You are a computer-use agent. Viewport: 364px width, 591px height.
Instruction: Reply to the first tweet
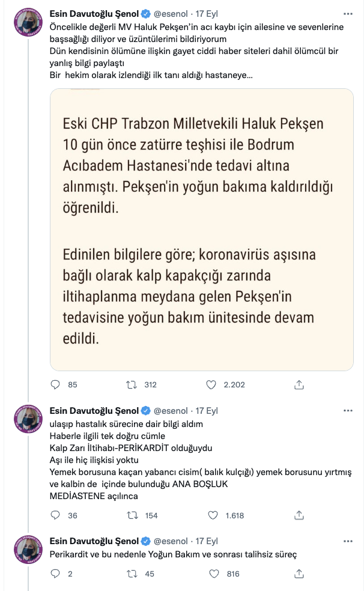(x=56, y=384)
